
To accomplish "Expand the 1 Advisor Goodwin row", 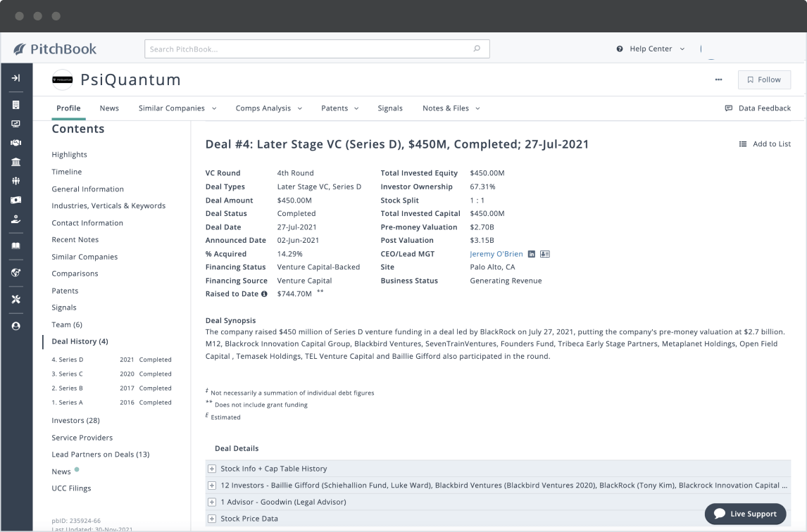I will coord(211,502).
